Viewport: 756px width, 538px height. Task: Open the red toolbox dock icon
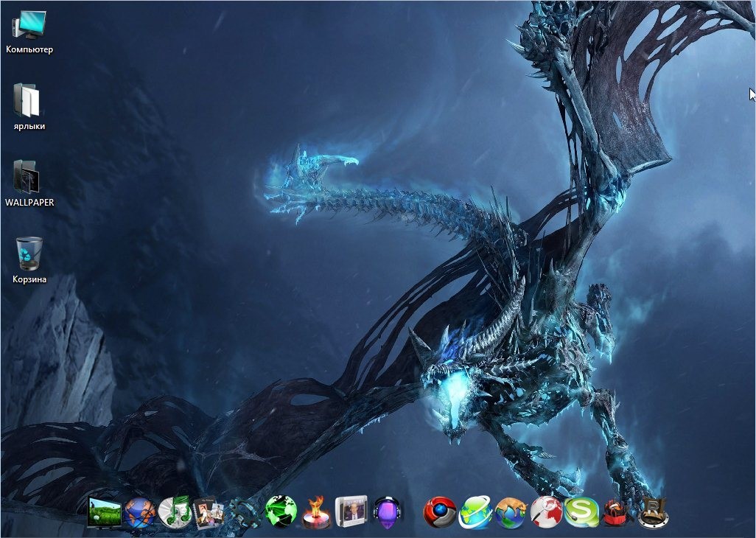pos(617,513)
